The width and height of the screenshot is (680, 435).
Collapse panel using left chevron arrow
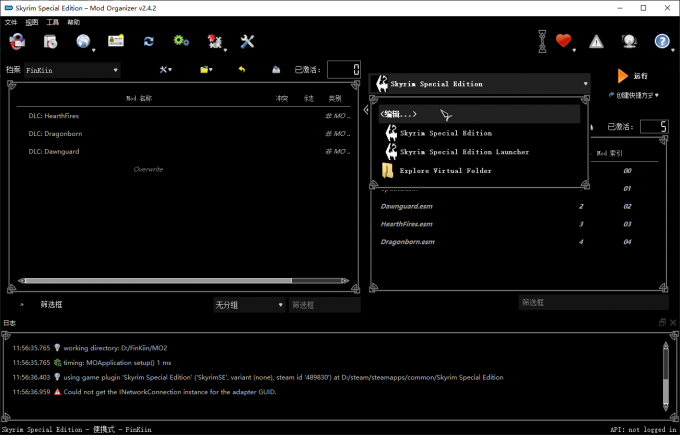pyautogui.click(x=366, y=110)
